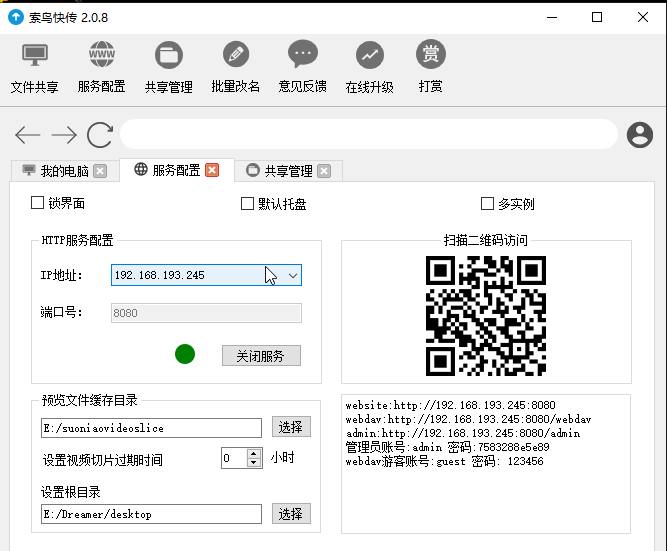Click the cache directory path field
The height and width of the screenshot is (551, 667).
[x=151, y=428]
